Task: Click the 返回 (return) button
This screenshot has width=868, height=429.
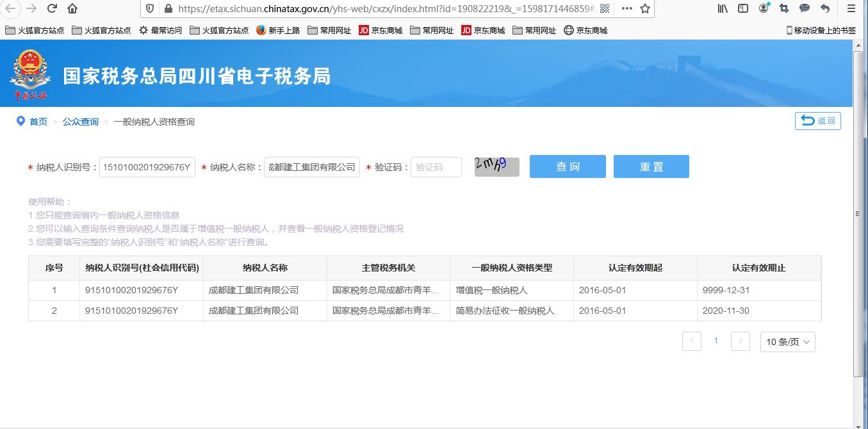Action: pos(818,121)
